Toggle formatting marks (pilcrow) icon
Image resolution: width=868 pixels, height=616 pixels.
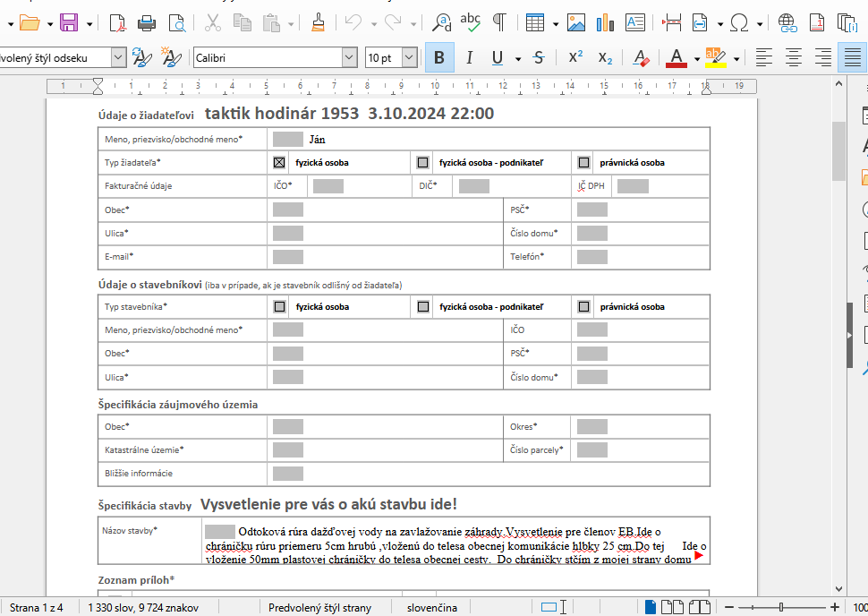(500, 22)
